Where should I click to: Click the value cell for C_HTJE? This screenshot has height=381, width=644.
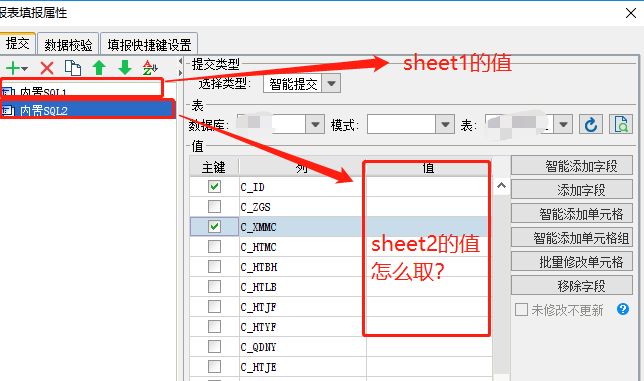[429, 367]
